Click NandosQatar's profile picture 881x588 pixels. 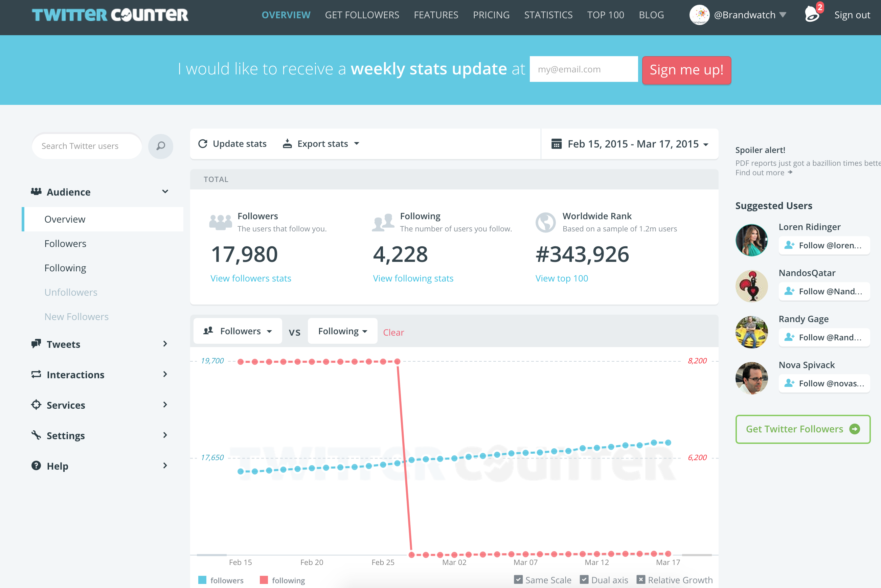click(x=752, y=286)
